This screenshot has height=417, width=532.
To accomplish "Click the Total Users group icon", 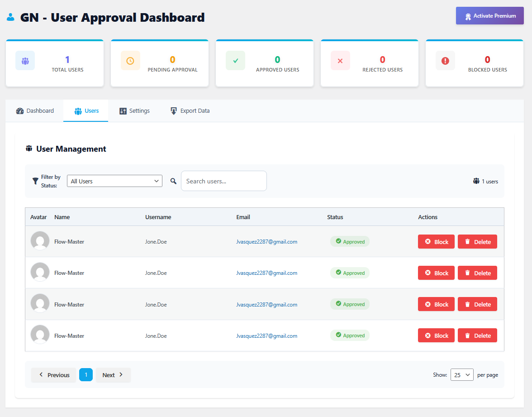I will [x=25, y=60].
